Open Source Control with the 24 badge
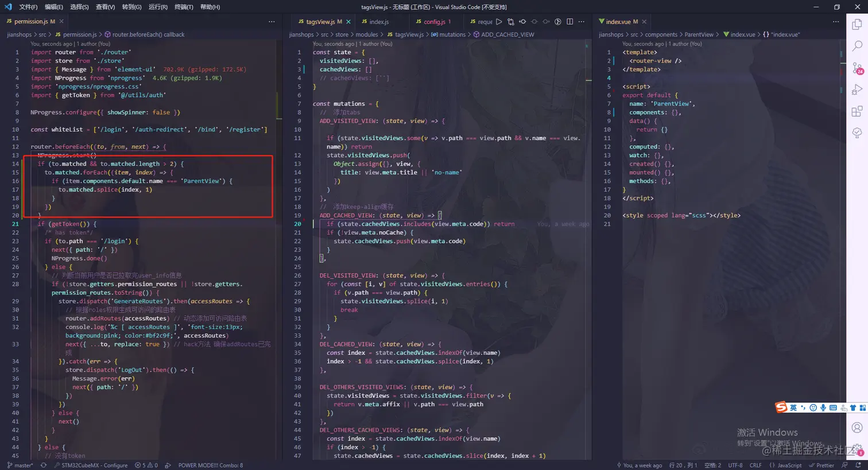This screenshot has width=868, height=470. coord(857,68)
